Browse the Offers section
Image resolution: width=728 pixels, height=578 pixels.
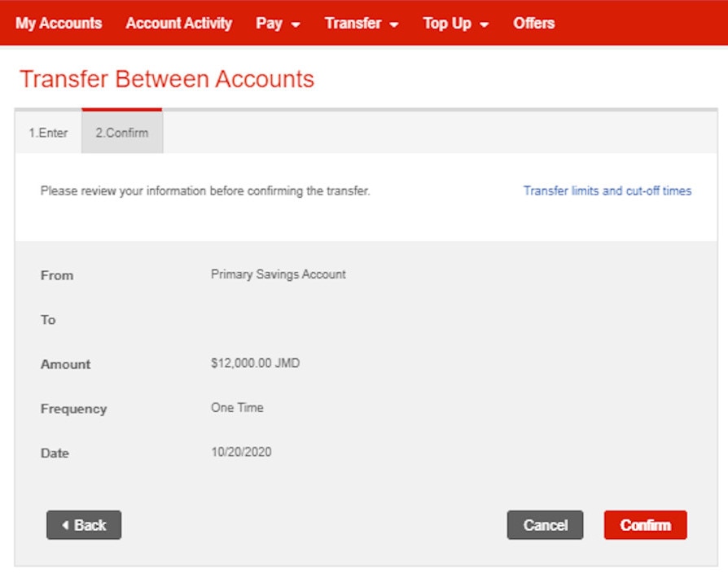point(533,24)
